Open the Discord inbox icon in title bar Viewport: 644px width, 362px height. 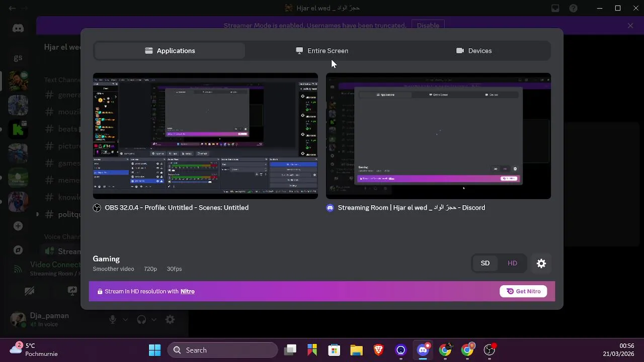click(x=555, y=8)
